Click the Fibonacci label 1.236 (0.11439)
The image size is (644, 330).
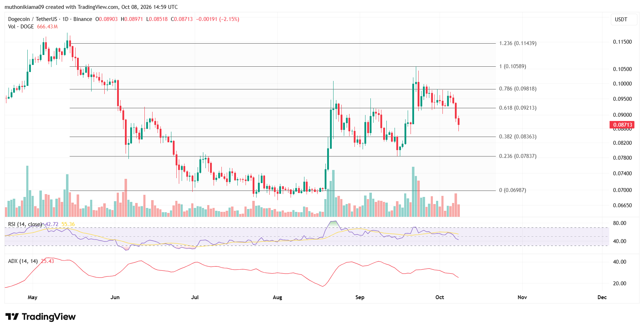(518, 43)
